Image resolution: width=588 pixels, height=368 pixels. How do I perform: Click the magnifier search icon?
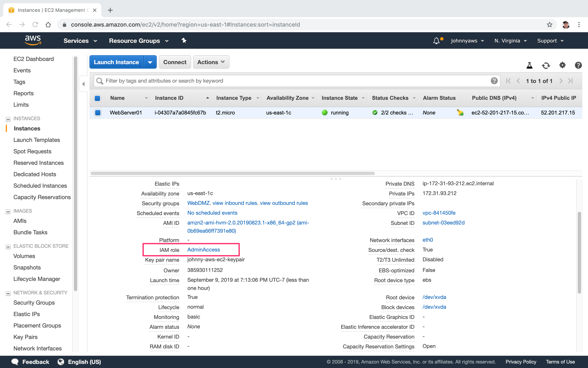coord(100,81)
